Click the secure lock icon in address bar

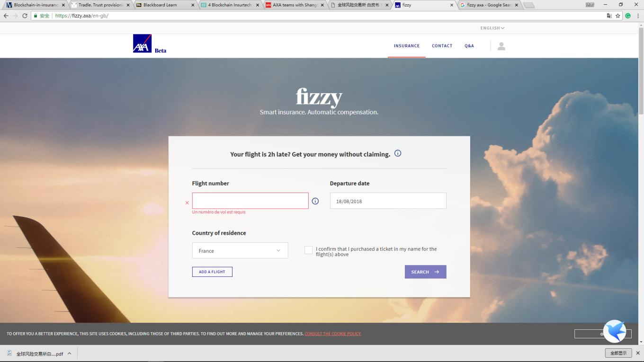click(x=36, y=16)
